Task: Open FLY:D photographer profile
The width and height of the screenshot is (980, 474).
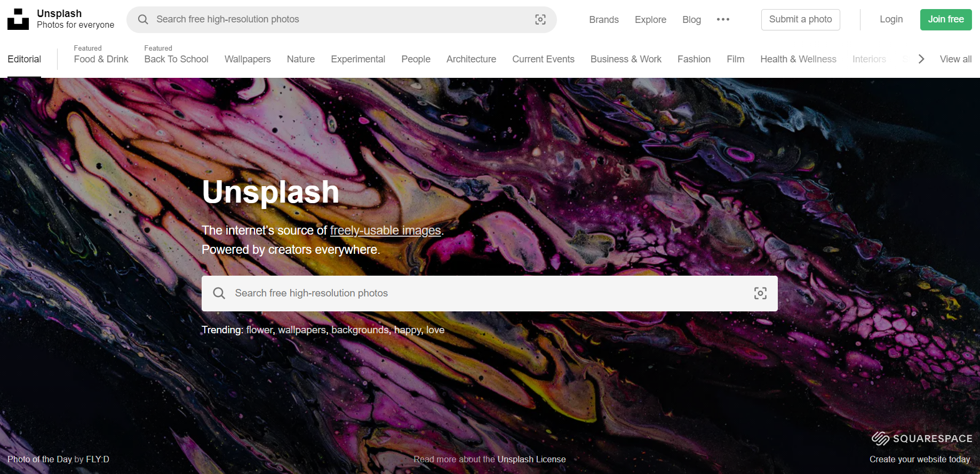Action: (x=98, y=459)
